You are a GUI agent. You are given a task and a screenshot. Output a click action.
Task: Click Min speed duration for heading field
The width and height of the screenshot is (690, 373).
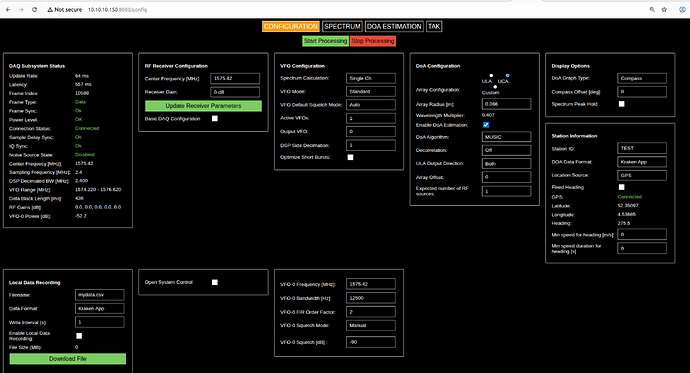642,248
